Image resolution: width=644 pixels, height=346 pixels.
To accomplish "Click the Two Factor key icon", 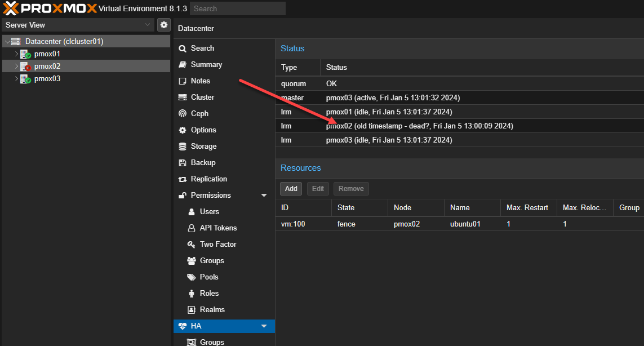I will point(190,245).
